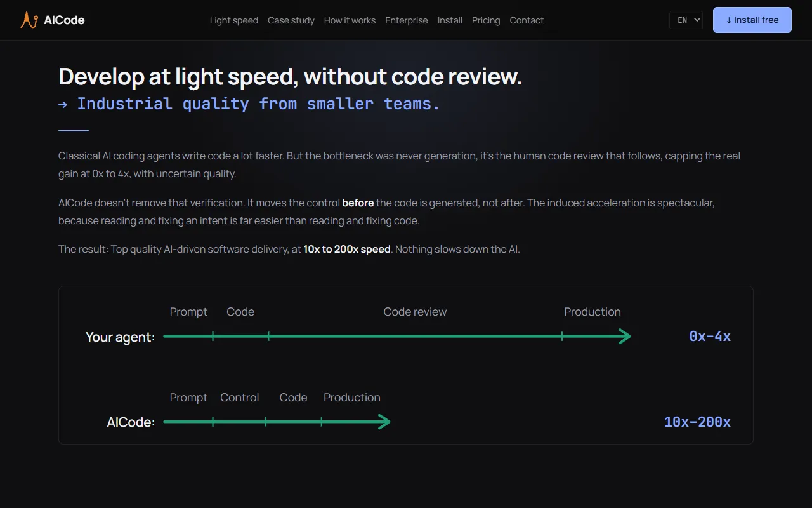Click the bold '10x to 200x speed' text
The width and height of the screenshot is (812, 508).
pos(347,249)
